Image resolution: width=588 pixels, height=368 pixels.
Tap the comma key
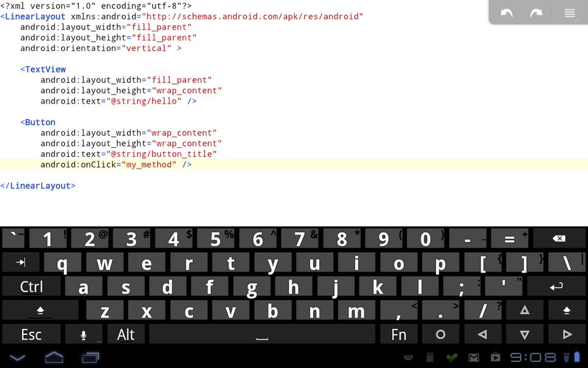pyautogui.click(x=399, y=310)
